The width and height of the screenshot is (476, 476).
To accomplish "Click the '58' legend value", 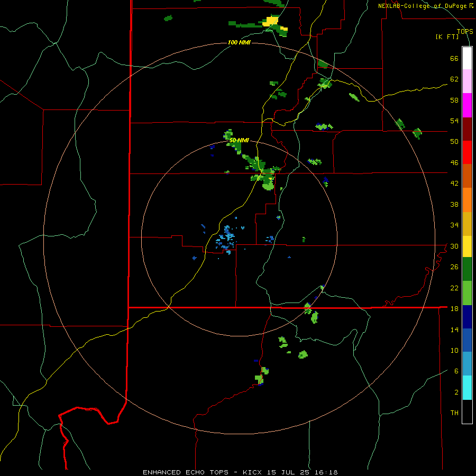I will pyautogui.click(x=454, y=100).
